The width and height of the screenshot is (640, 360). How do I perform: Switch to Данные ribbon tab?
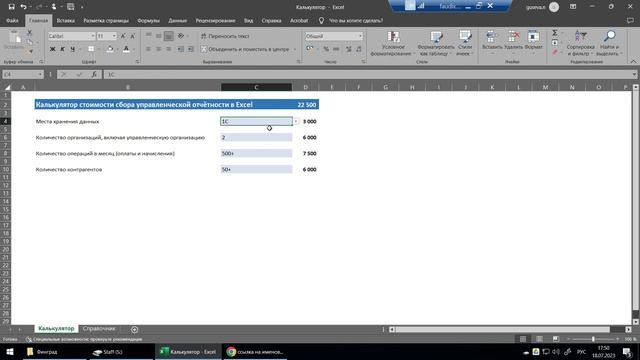tap(178, 20)
